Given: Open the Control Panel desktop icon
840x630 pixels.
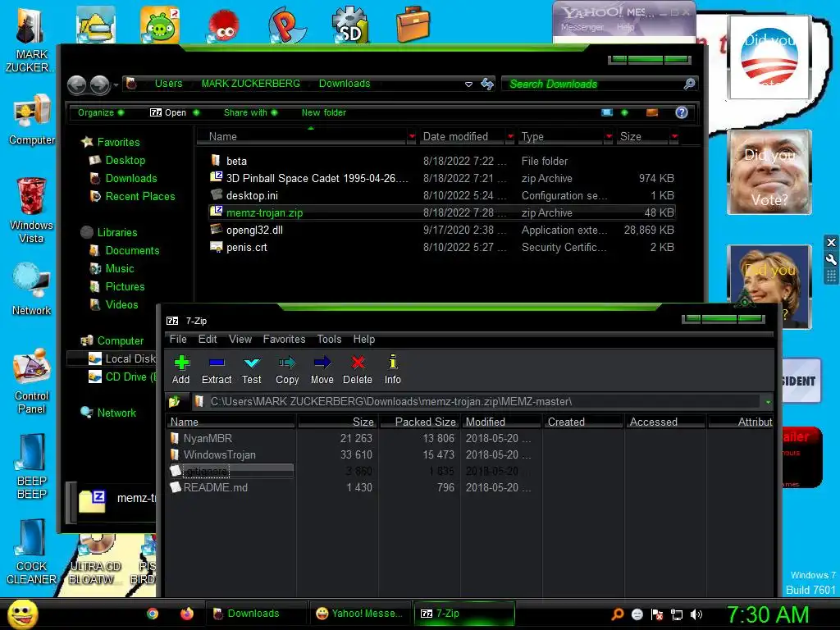Looking at the screenshot, I should 32,381.
